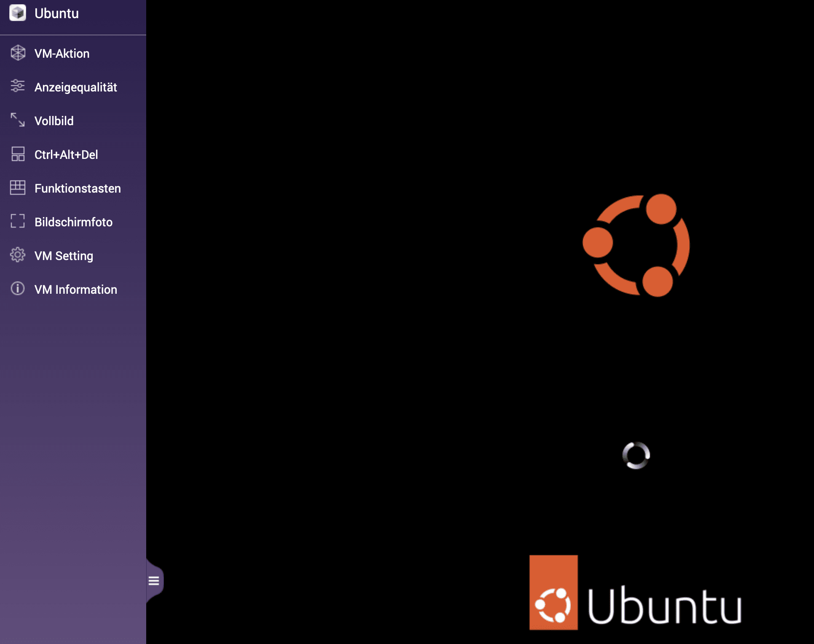This screenshot has height=644, width=814.
Task: Click the Ubuntu VM app icon in header
Action: click(x=18, y=13)
